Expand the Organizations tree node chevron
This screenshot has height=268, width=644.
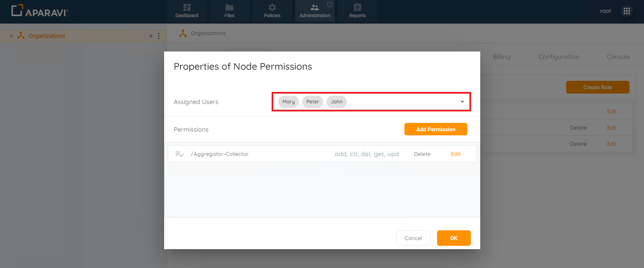tap(11, 36)
